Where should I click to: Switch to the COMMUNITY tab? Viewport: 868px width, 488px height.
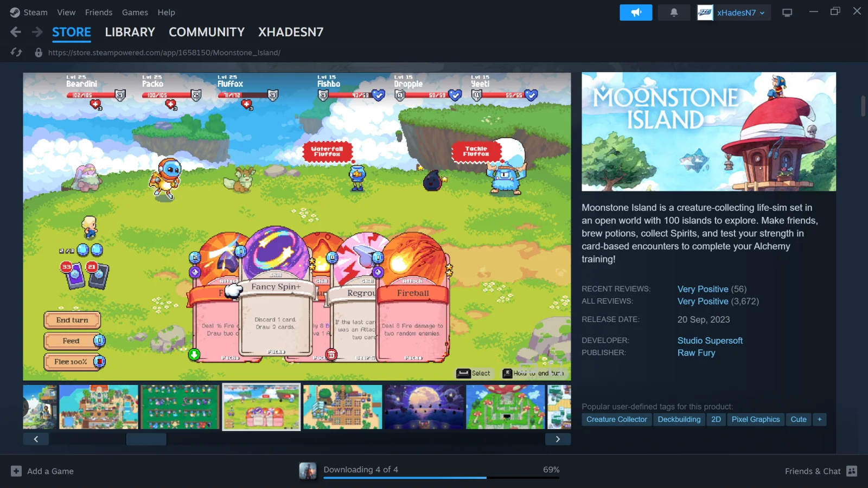[207, 32]
